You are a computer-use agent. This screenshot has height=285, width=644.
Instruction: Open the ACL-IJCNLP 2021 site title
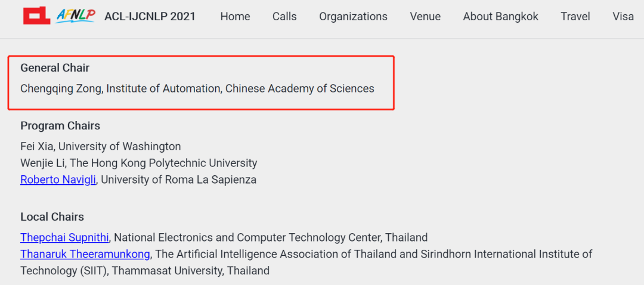click(x=150, y=17)
